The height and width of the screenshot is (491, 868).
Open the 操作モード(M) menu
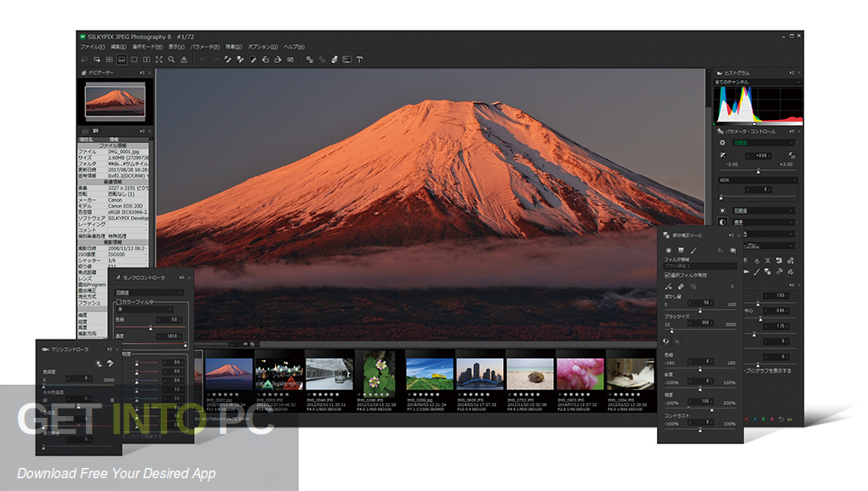coord(147,47)
